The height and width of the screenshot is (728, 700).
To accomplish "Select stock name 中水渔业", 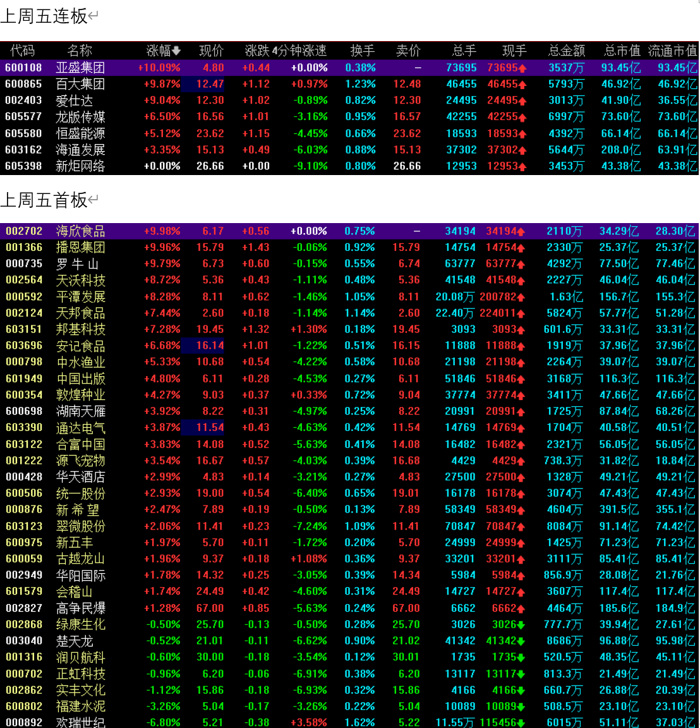I will pos(80,362).
